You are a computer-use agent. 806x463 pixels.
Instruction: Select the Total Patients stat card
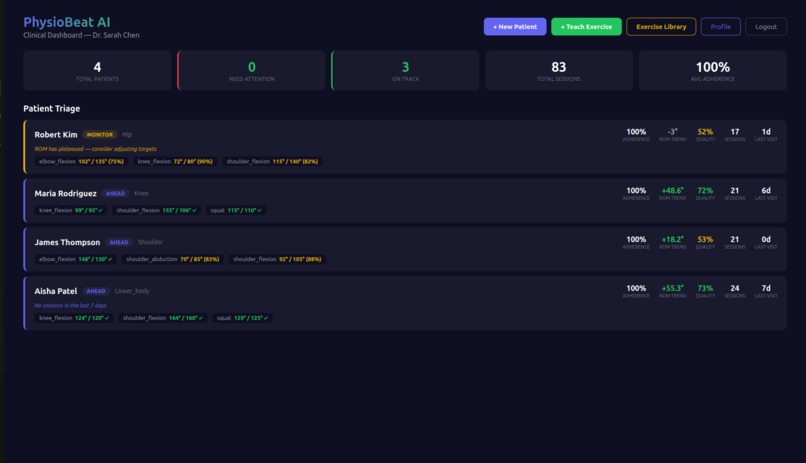point(97,70)
